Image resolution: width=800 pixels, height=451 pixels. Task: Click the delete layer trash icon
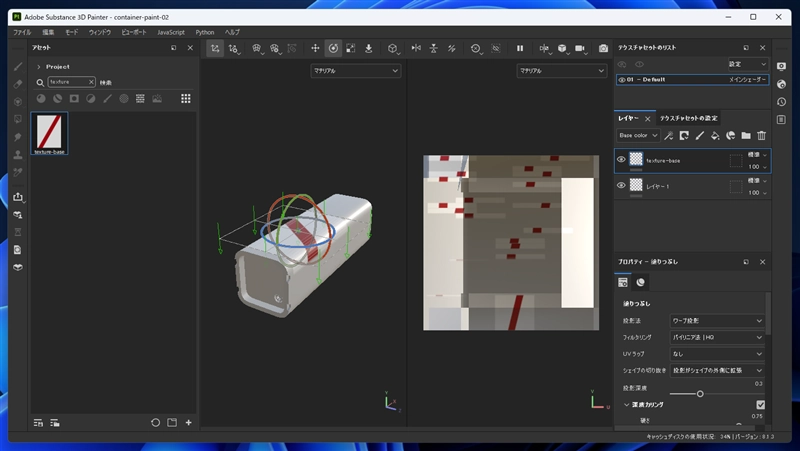(761, 135)
